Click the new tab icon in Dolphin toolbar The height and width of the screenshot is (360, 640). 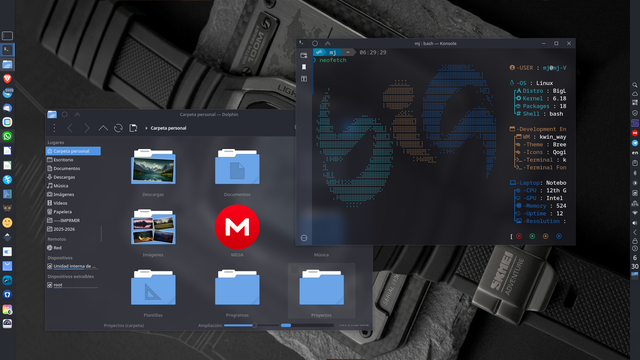pos(133,128)
